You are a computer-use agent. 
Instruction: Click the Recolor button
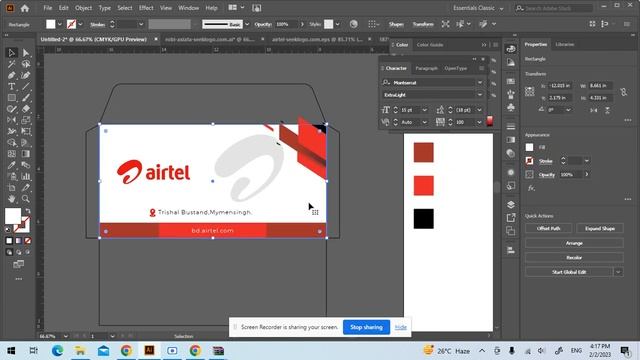tap(574, 258)
